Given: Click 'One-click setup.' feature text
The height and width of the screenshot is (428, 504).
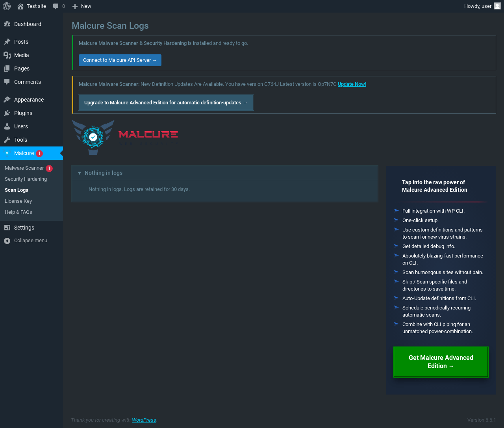Looking at the screenshot, I should coord(421,220).
